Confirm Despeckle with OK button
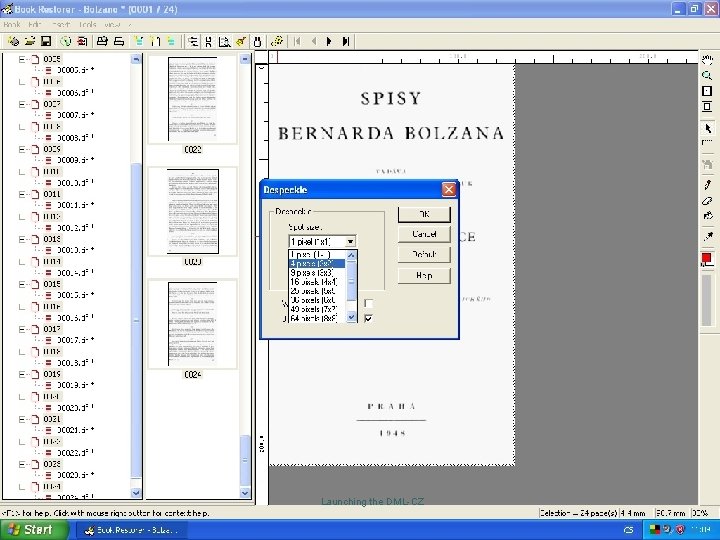Image resolution: width=720 pixels, height=540 pixels. pyautogui.click(x=424, y=214)
